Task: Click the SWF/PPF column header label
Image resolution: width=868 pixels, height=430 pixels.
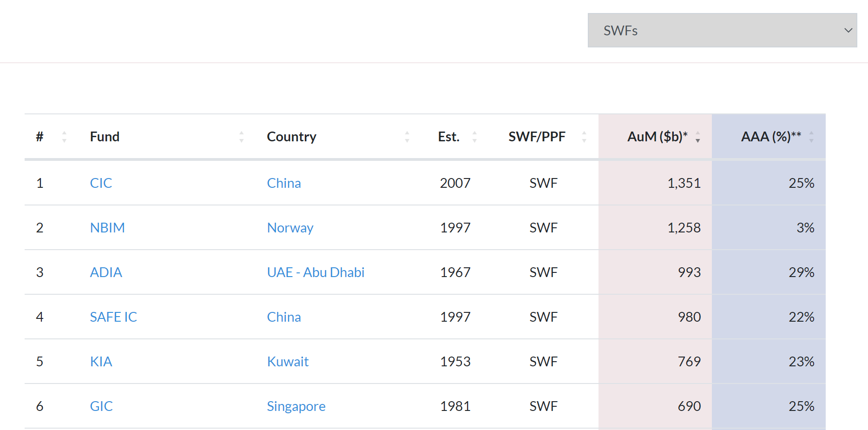Action: click(x=537, y=137)
